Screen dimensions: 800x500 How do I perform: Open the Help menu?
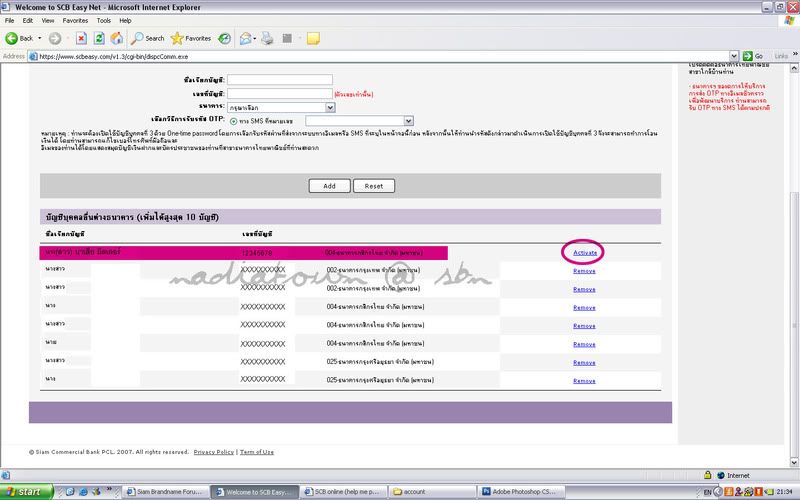[x=125, y=20]
